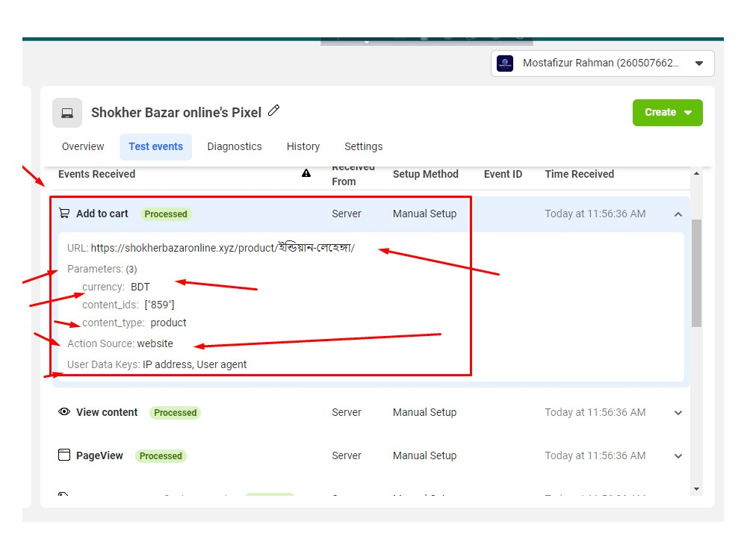Open the Mostafizur Rahman account dropdown
Image resolution: width=747 pixels, height=560 pixels.
[699, 63]
